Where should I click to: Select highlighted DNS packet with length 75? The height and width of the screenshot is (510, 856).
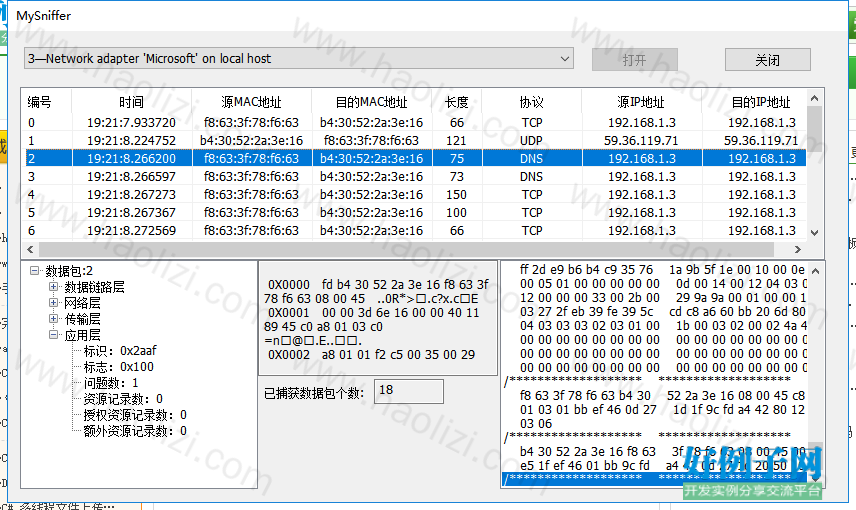point(414,158)
